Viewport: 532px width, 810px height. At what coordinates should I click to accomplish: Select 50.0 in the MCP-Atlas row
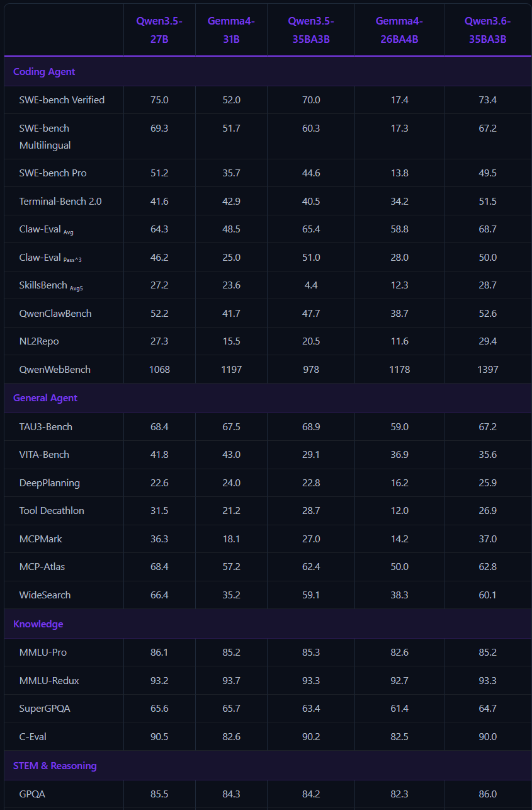click(x=399, y=567)
